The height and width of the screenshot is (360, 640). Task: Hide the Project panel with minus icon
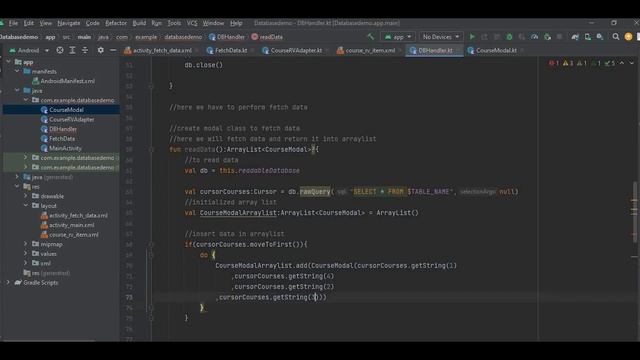[x=113, y=50]
